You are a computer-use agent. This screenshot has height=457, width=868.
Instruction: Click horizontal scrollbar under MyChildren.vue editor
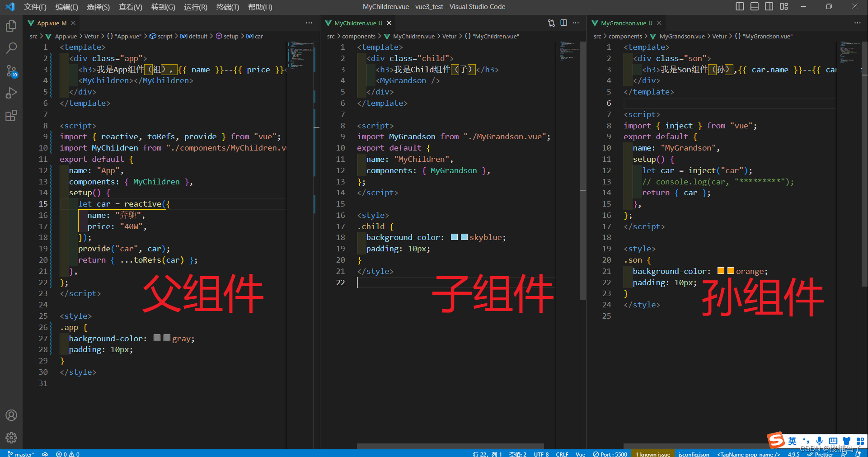[x=450, y=446]
